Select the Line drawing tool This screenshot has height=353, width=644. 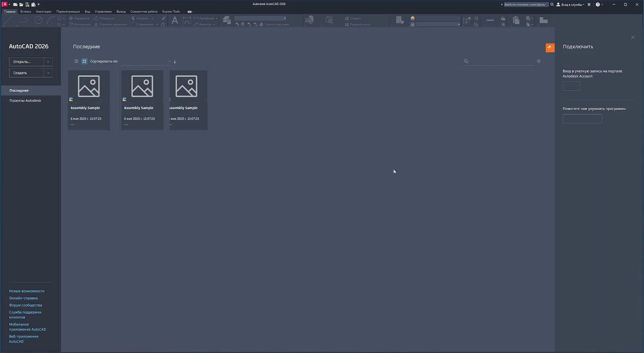pyautogui.click(x=8, y=19)
